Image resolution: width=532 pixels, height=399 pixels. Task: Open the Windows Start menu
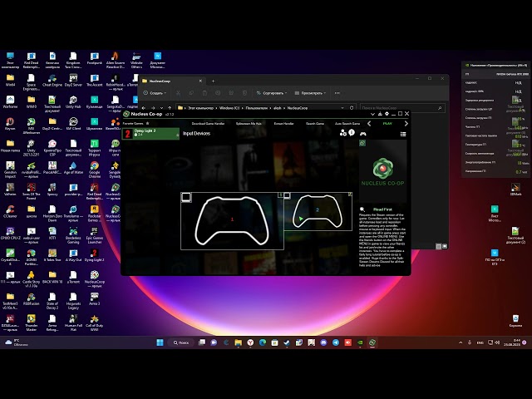coord(160,342)
